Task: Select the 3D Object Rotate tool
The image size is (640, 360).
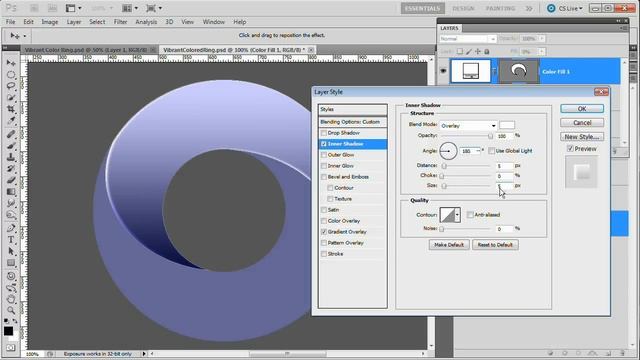Action: point(11,276)
